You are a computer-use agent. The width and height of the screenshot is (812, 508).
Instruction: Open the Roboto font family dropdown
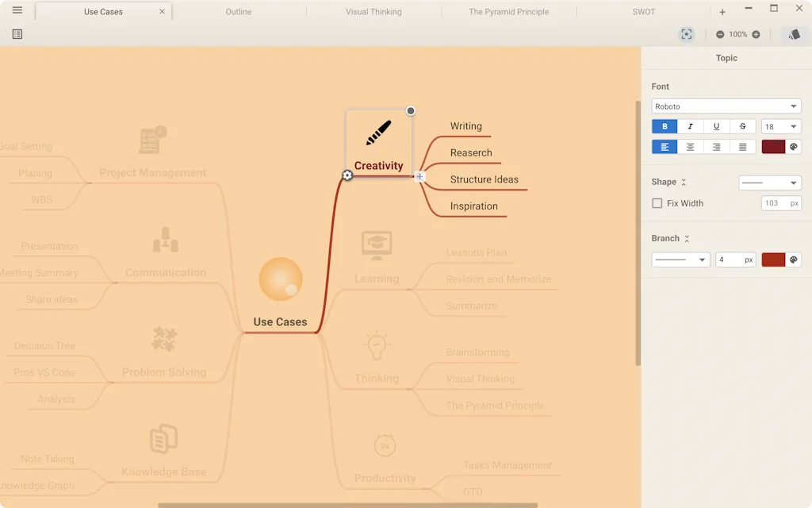coord(726,106)
